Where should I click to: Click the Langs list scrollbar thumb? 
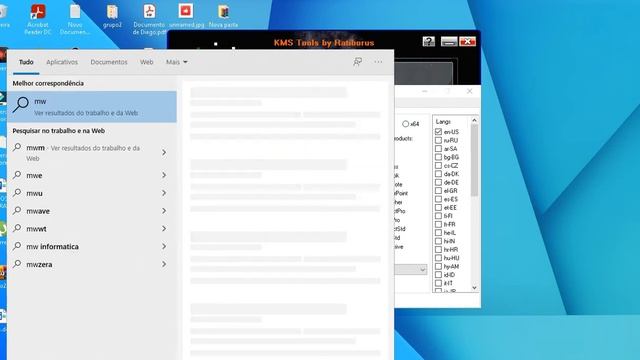pyautogui.click(x=474, y=160)
